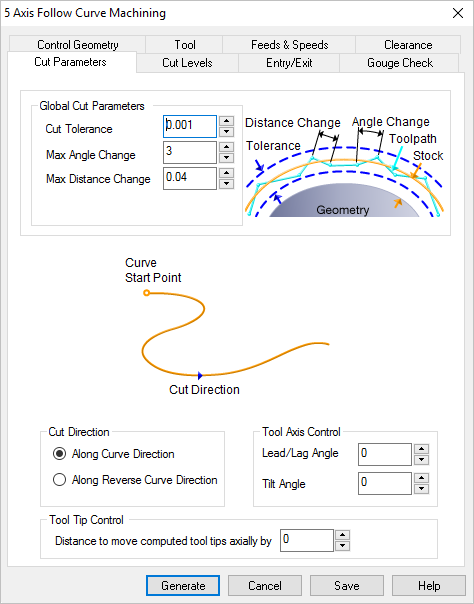Screen dimensions: 474x604
Task: Decrease Max Distance Change with the down arrow
Action: (x=226, y=183)
